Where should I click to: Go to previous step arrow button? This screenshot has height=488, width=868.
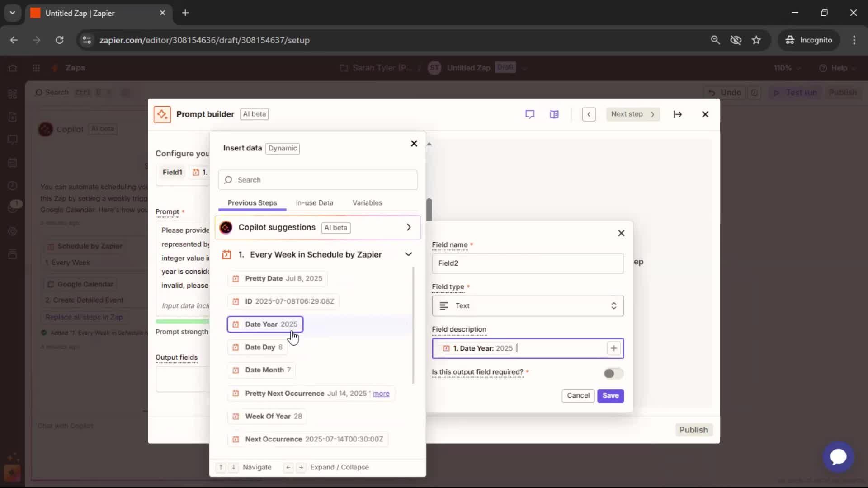pyautogui.click(x=589, y=114)
